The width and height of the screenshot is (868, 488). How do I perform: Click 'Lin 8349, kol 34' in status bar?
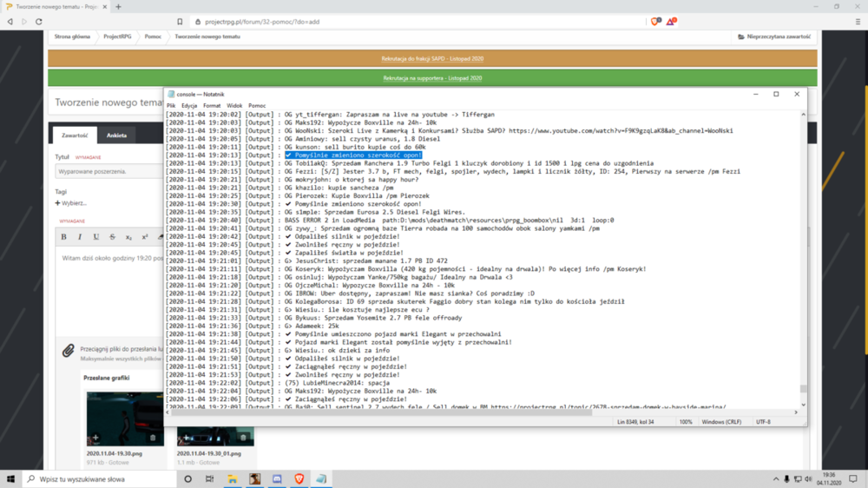[x=635, y=422]
